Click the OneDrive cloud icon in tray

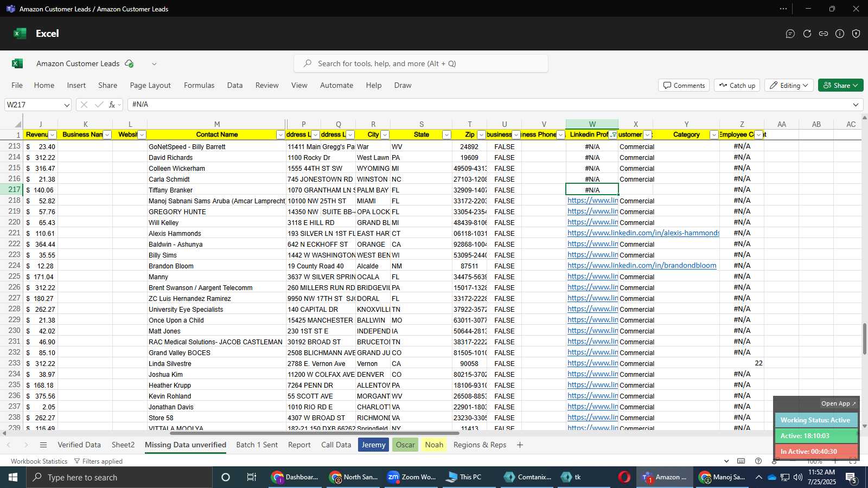(x=772, y=477)
